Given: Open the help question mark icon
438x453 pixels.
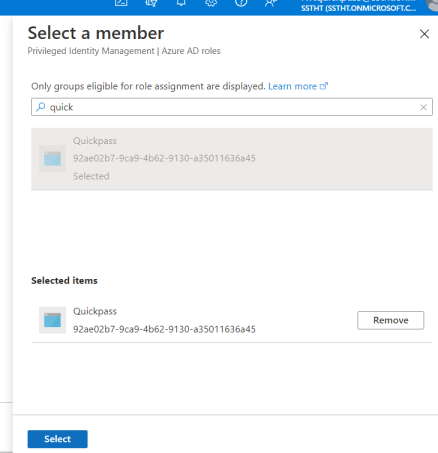Looking at the screenshot, I should 241,3.
